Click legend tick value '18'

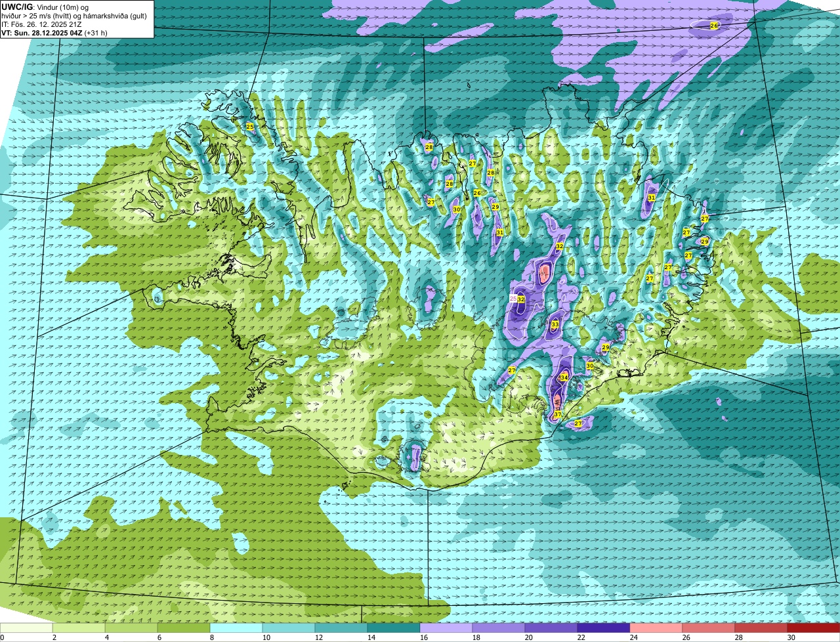[476, 637]
